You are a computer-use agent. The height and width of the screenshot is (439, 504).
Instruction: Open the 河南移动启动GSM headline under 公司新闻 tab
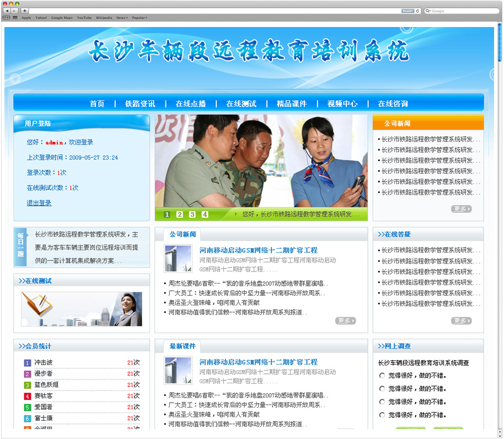[x=259, y=250]
